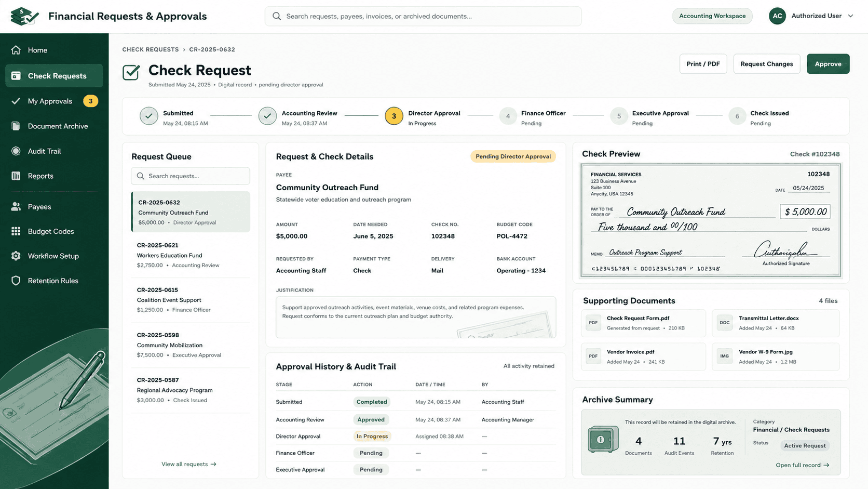Select the Director Approval step 3 marker

[394, 116]
